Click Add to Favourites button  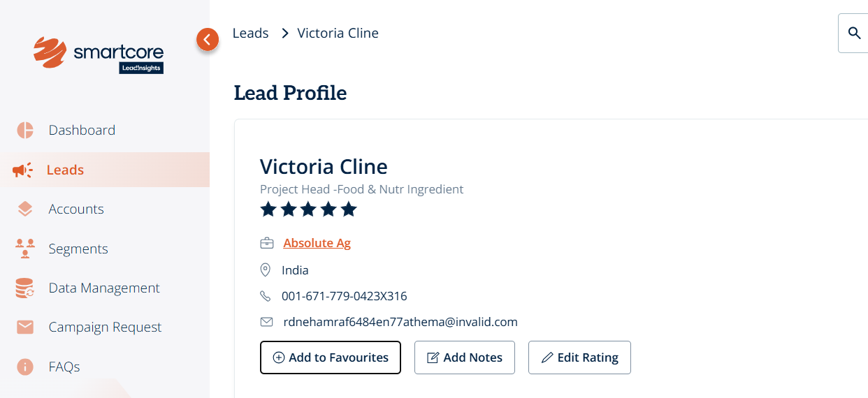331,358
